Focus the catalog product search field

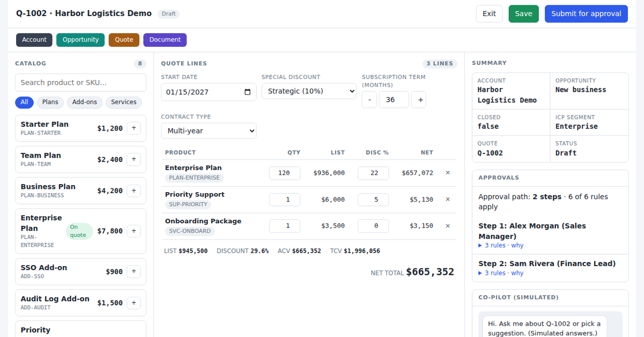tap(80, 83)
